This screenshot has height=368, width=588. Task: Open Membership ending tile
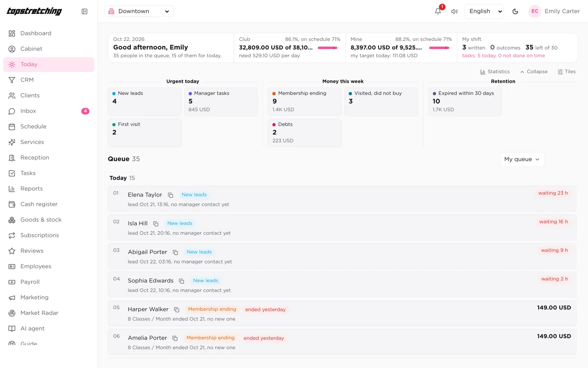[x=305, y=102]
